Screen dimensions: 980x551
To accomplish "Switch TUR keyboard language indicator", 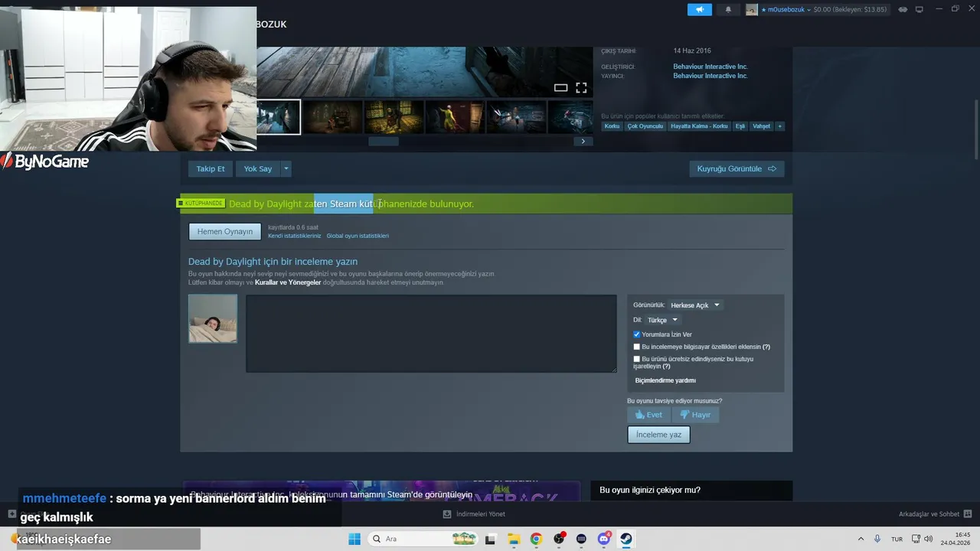I will click(897, 539).
